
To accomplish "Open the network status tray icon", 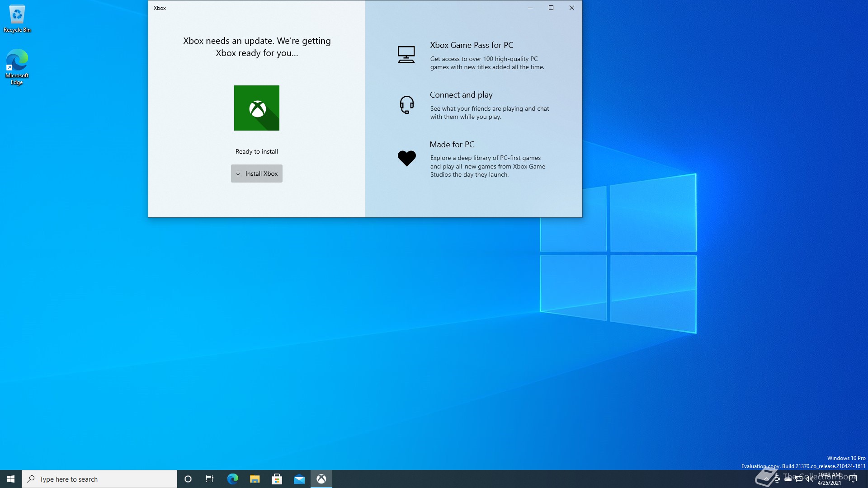I will click(799, 479).
